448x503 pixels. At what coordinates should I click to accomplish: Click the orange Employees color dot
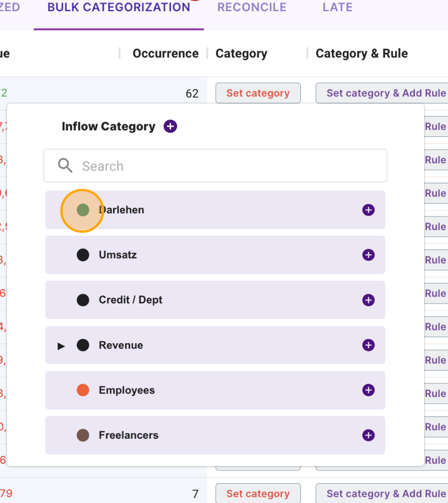tap(83, 390)
